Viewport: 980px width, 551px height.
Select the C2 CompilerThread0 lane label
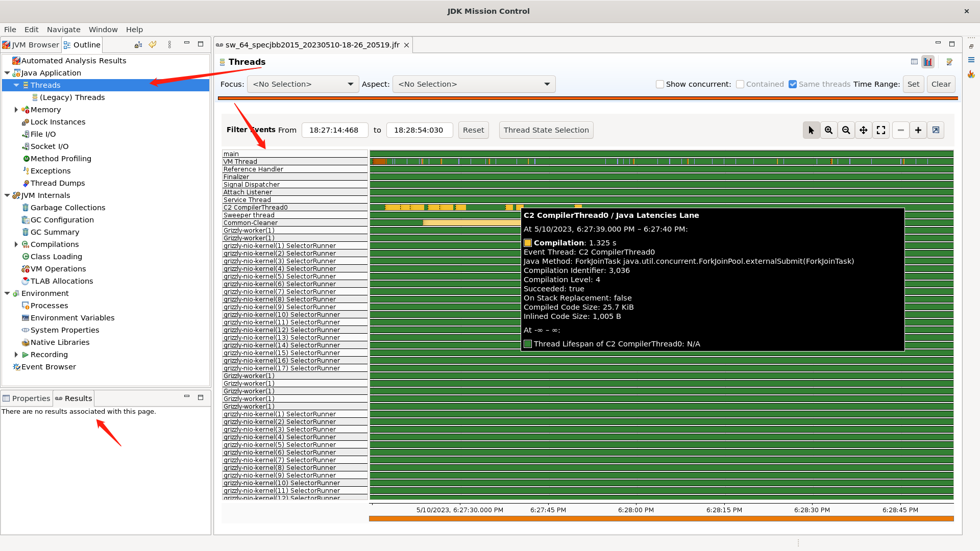click(x=295, y=208)
